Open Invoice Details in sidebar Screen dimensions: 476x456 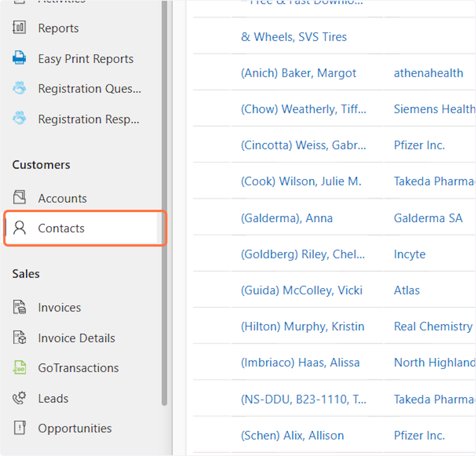click(x=77, y=338)
